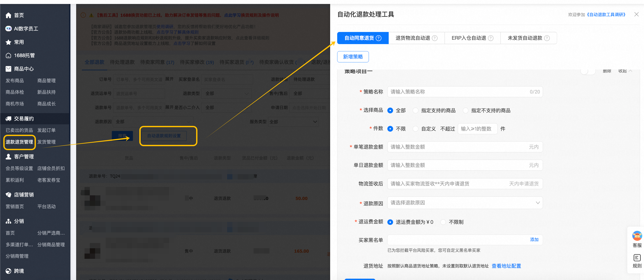
Task: Click the 新增策略 button
Action: pyautogui.click(x=353, y=57)
